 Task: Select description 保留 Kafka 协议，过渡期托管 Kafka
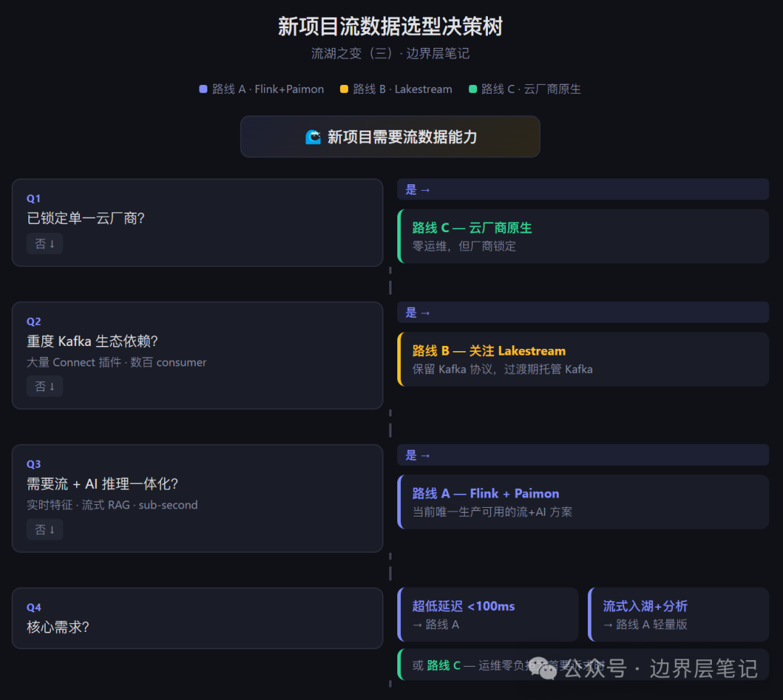pyautogui.click(x=502, y=369)
